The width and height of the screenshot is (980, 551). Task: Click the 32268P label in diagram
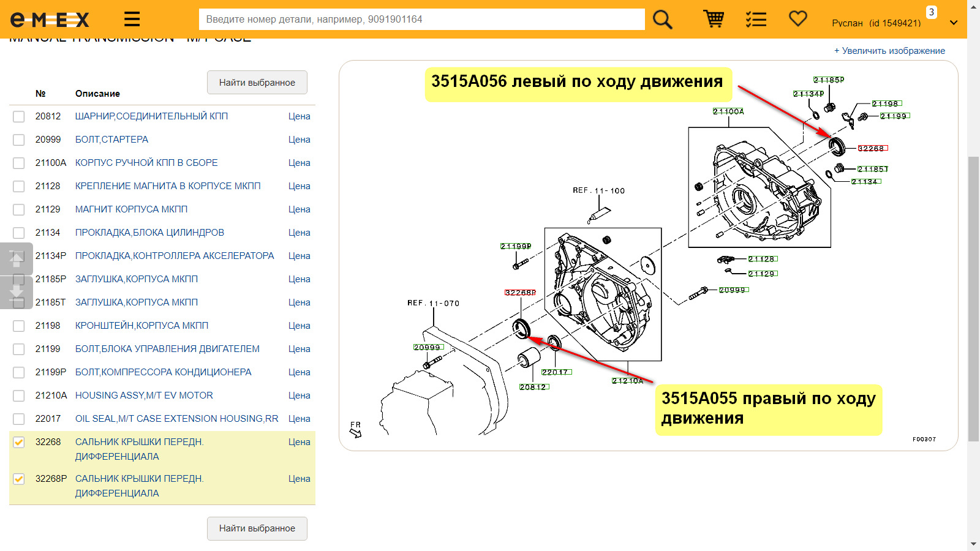pyautogui.click(x=520, y=293)
